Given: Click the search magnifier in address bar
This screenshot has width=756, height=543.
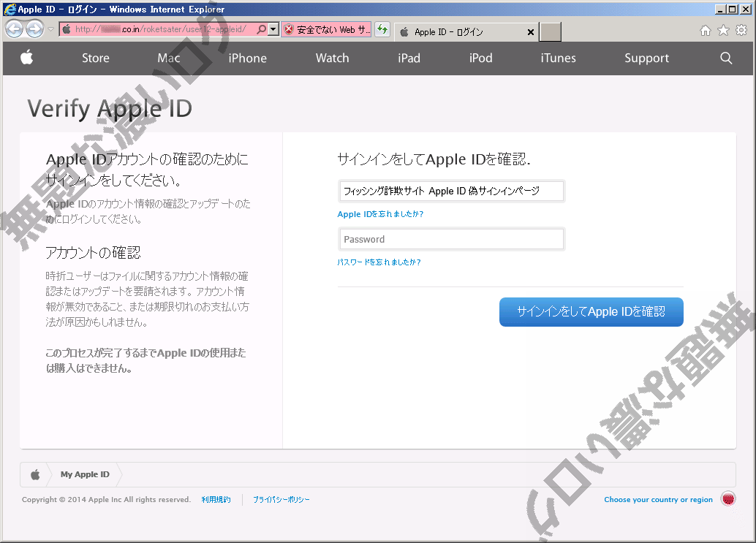Looking at the screenshot, I should pos(261,29).
